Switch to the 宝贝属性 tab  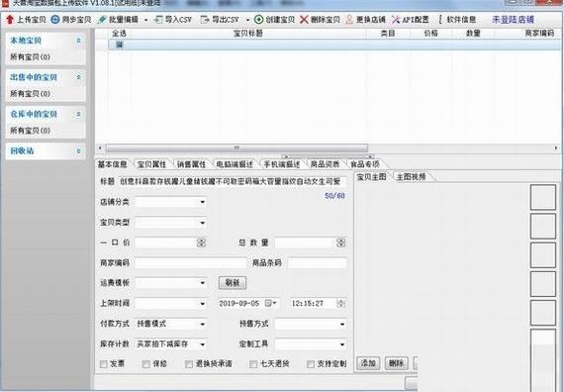pyautogui.click(x=151, y=164)
